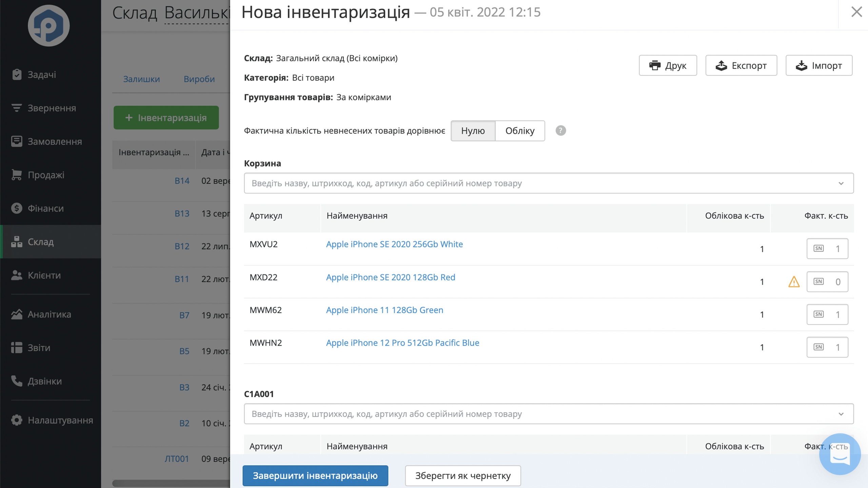Open the Дзвінки phone icon
The width and height of the screenshot is (868, 488).
[17, 381]
